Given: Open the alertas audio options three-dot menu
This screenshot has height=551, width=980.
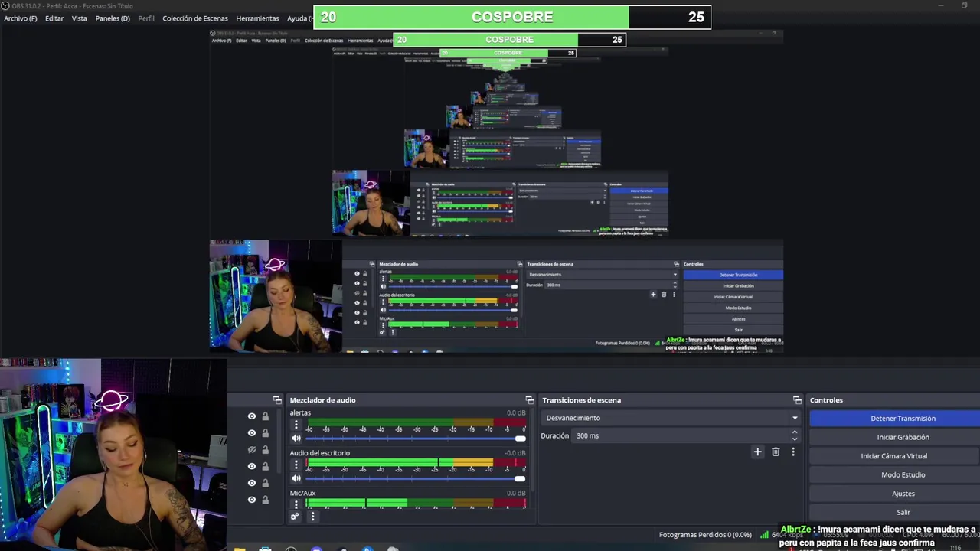Looking at the screenshot, I should point(296,425).
